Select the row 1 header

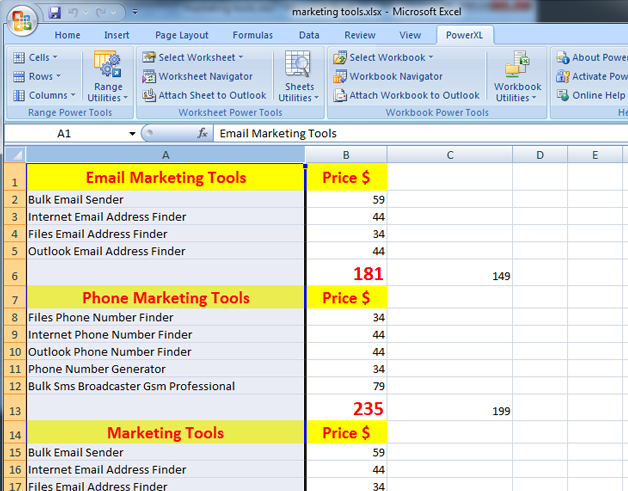click(x=15, y=177)
